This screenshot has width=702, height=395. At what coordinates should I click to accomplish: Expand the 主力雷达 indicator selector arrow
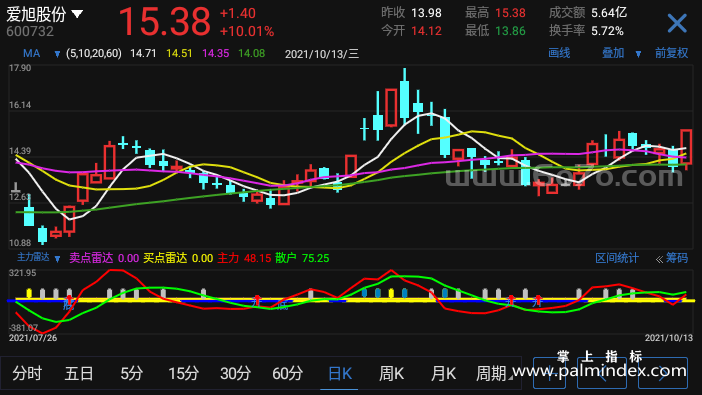pyautogui.click(x=57, y=258)
